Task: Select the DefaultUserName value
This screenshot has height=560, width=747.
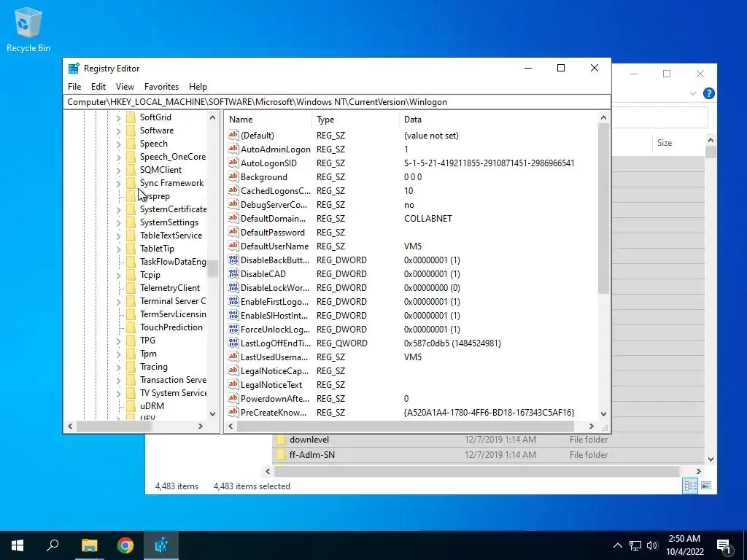Action: pyautogui.click(x=274, y=246)
